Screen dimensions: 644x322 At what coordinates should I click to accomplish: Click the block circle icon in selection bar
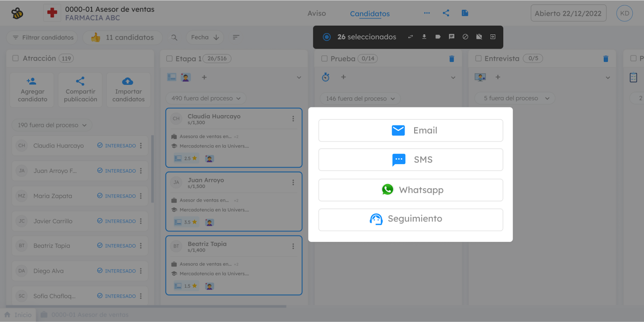point(465,37)
